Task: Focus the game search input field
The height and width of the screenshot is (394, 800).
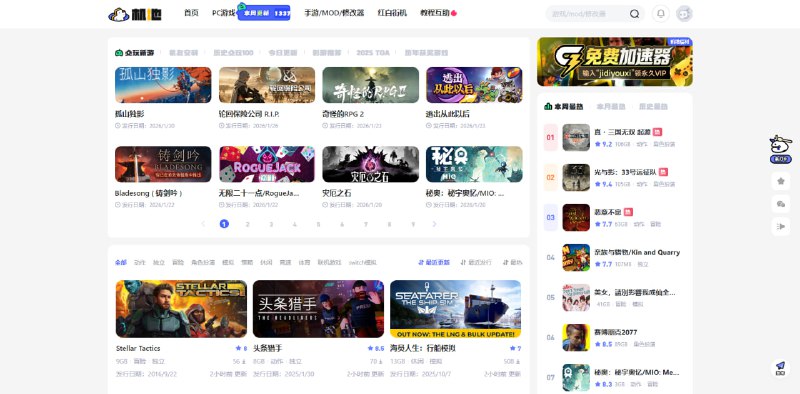Action: tap(588, 14)
